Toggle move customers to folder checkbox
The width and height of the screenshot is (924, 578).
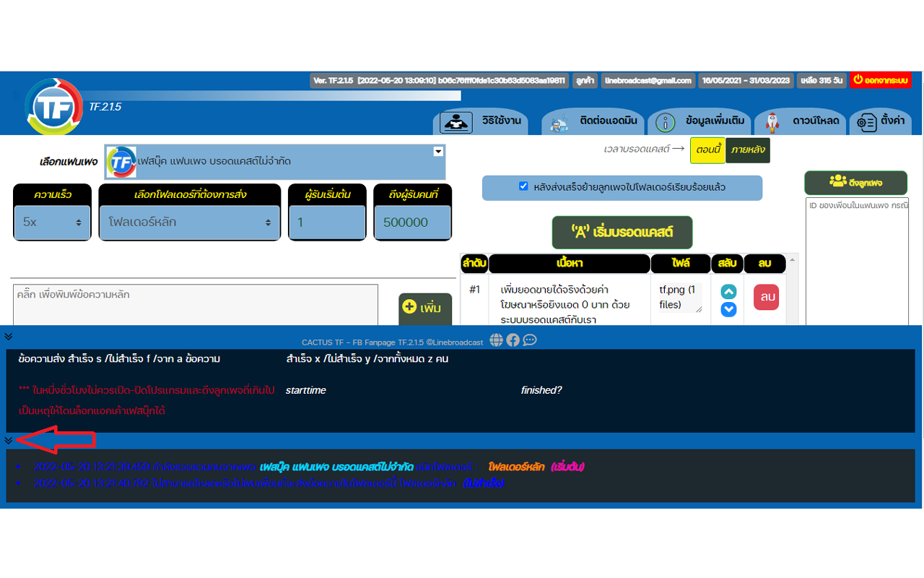[x=524, y=186]
